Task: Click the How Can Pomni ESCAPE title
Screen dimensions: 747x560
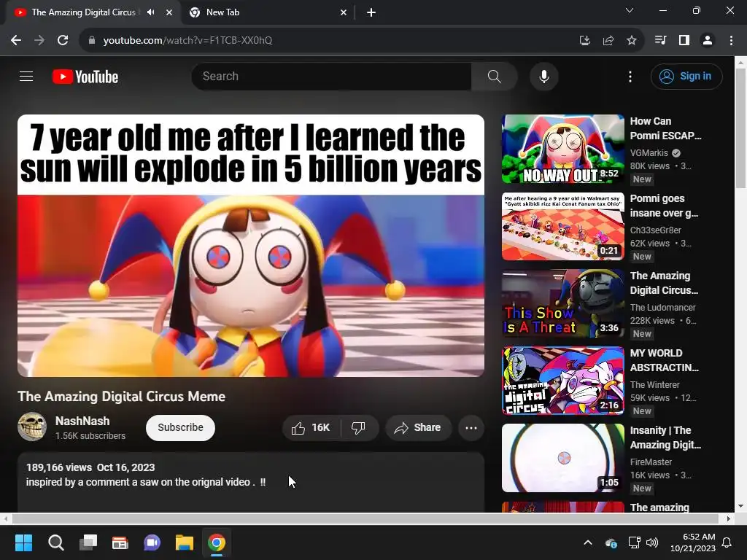Action: (665, 128)
